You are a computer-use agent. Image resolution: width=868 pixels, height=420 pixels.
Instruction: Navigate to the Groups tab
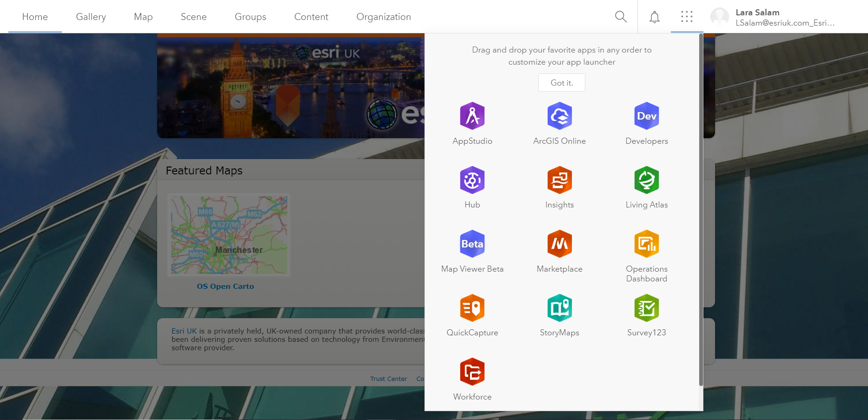click(x=250, y=17)
